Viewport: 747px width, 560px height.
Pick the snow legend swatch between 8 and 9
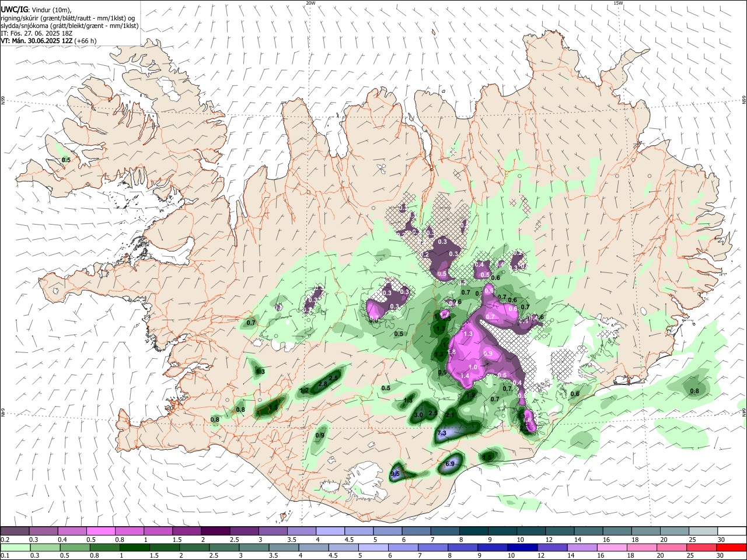(x=474, y=531)
